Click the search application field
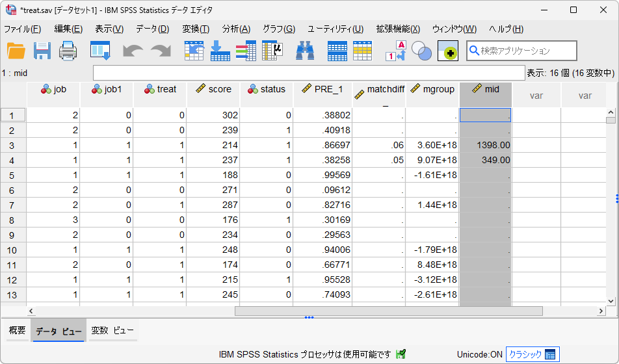This screenshot has width=619, height=364. point(521,51)
